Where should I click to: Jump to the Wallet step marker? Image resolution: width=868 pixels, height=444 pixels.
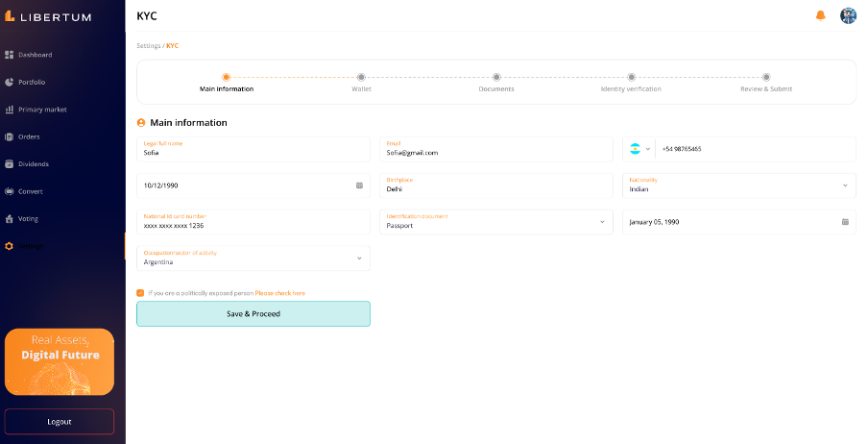tap(361, 77)
